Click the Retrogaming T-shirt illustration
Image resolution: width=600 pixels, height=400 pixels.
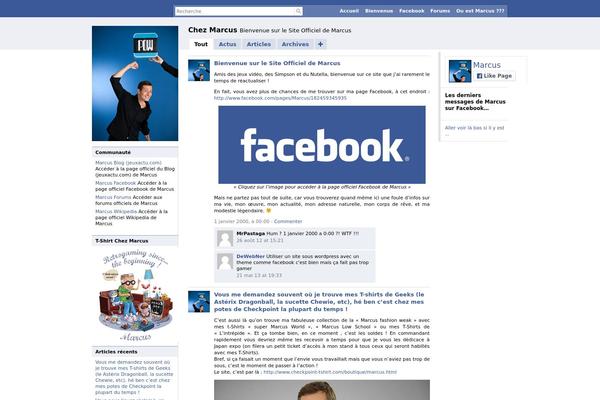coord(135,295)
